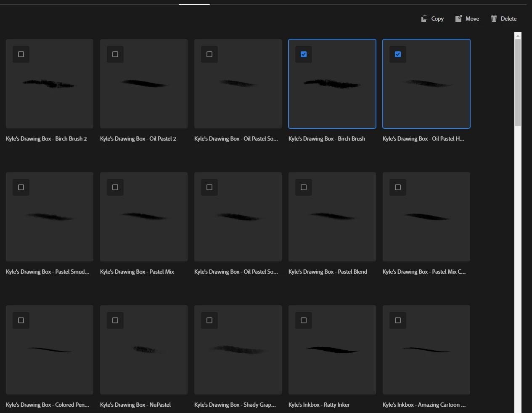Open the Shady Grap... stroke preview
Viewport: 532px width, 413px height.
point(238,350)
